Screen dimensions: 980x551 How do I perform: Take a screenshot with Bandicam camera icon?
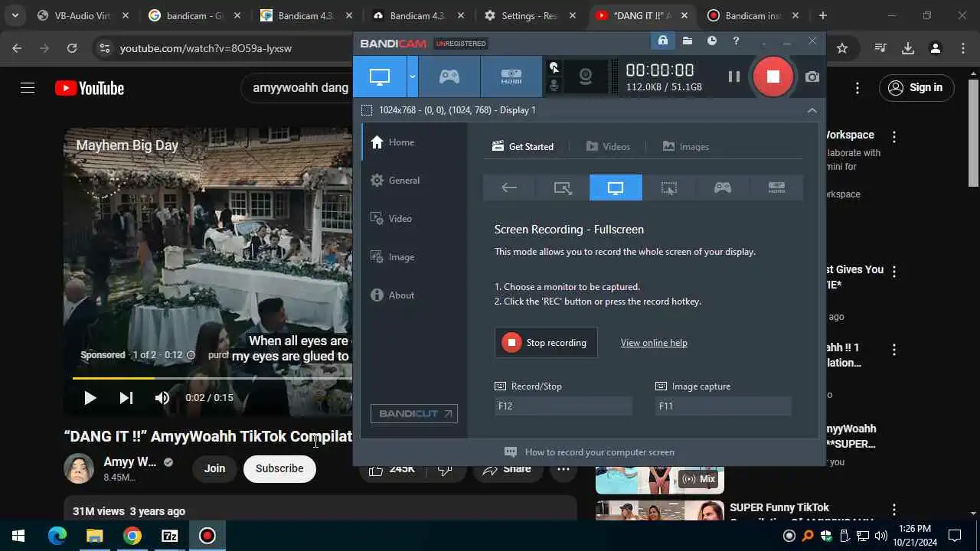click(812, 77)
